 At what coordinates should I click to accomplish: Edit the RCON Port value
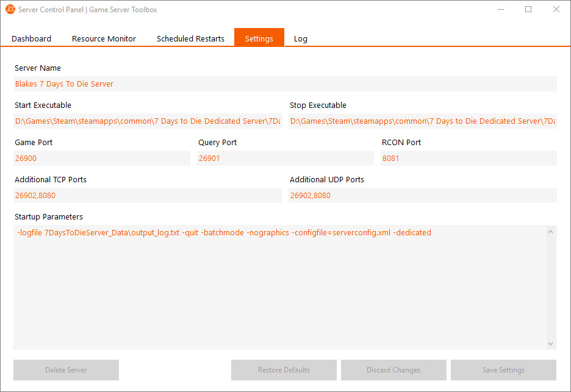[x=469, y=158]
